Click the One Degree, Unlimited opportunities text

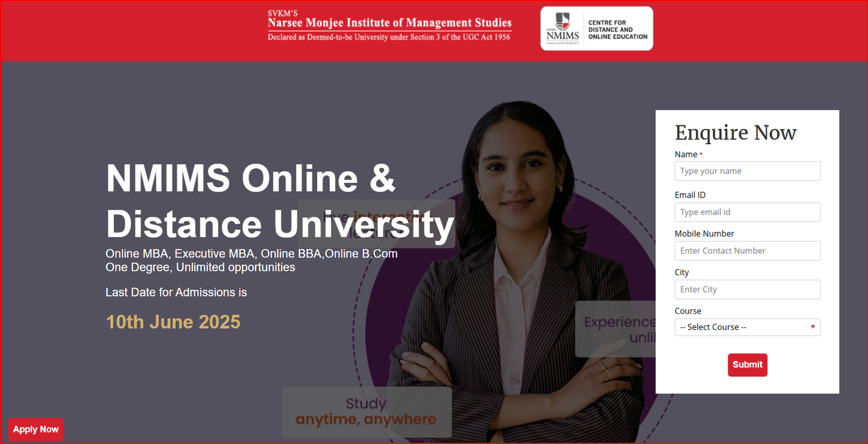[200, 267]
